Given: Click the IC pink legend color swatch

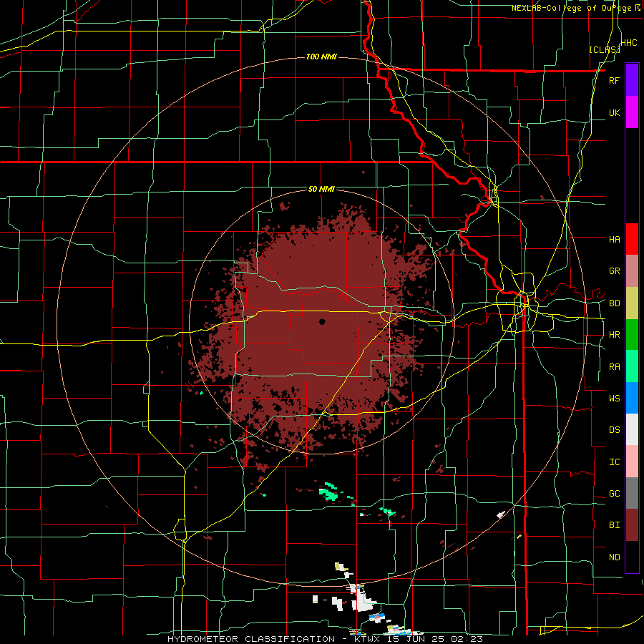Looking at the screenshot, I should click(x=632, y=462).
